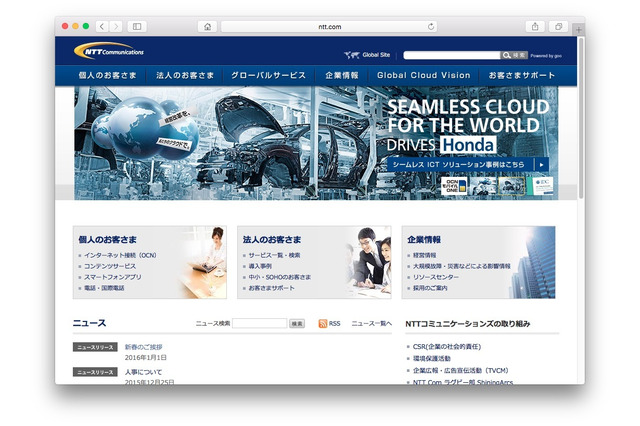Open リソースセンター link

436,277
